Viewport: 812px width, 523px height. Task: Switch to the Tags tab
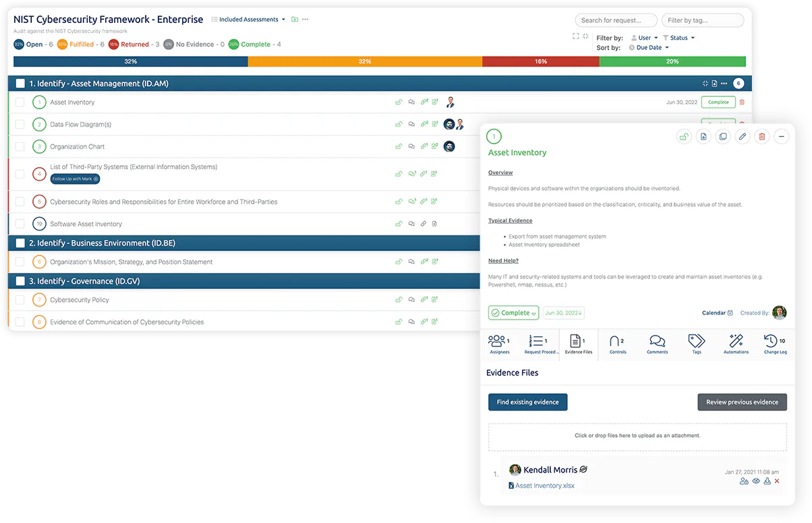(x=697, y=344)
